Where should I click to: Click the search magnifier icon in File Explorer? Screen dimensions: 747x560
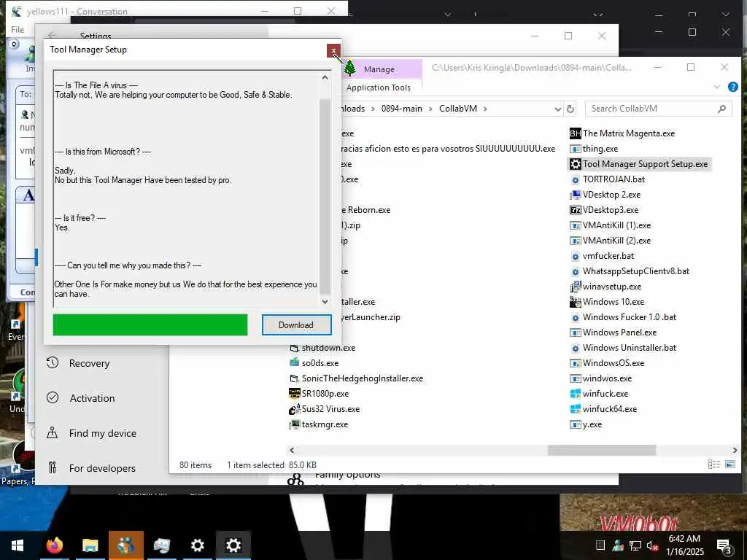721,109
